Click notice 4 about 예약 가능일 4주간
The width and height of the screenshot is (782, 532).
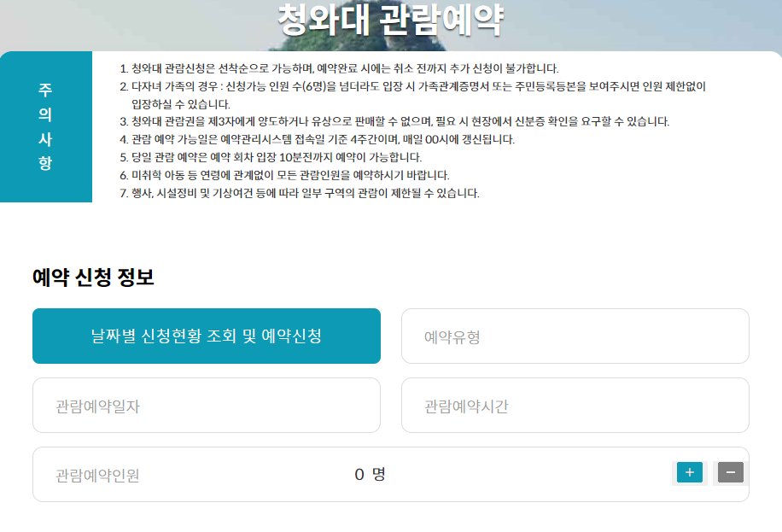click(318, 139)
